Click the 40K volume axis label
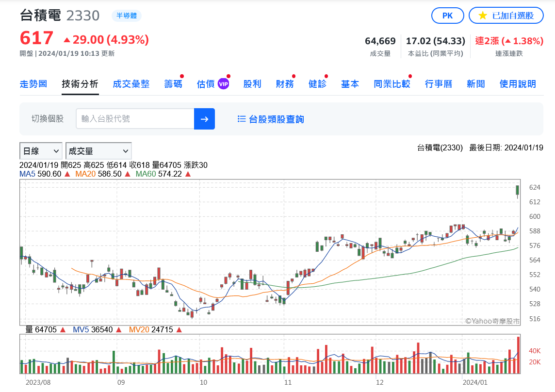This screenshot has width=555, height=392. click(535, 351)
